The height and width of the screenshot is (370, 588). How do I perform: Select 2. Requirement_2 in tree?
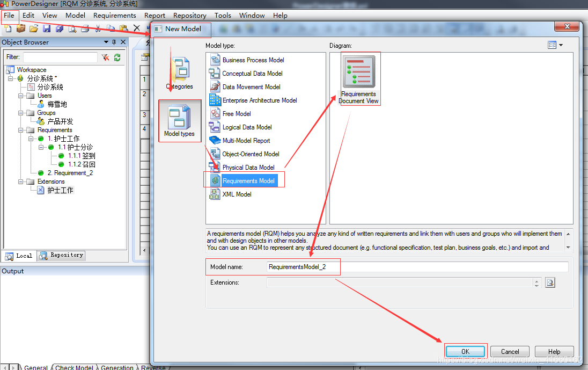coord(70,173)
